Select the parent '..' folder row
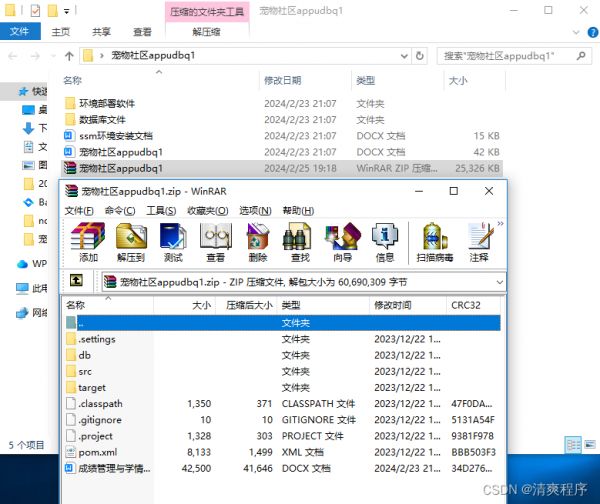The width and height of the screenshot is (600, 504). click(283, 323)
